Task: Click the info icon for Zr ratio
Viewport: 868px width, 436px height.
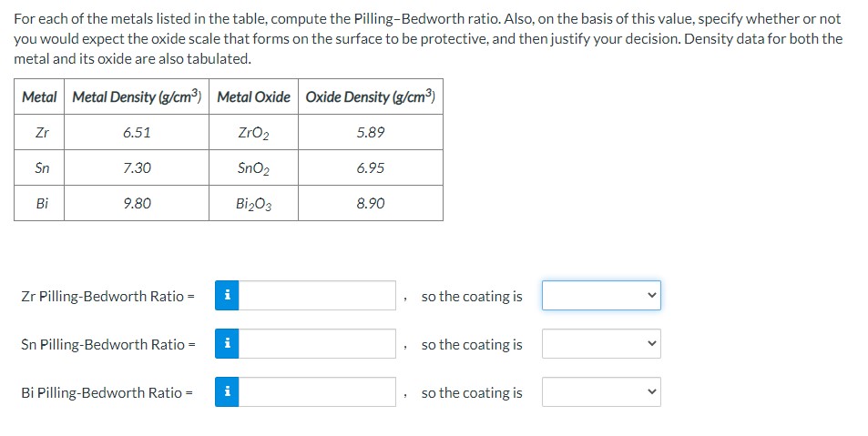Action: [227, 296]
